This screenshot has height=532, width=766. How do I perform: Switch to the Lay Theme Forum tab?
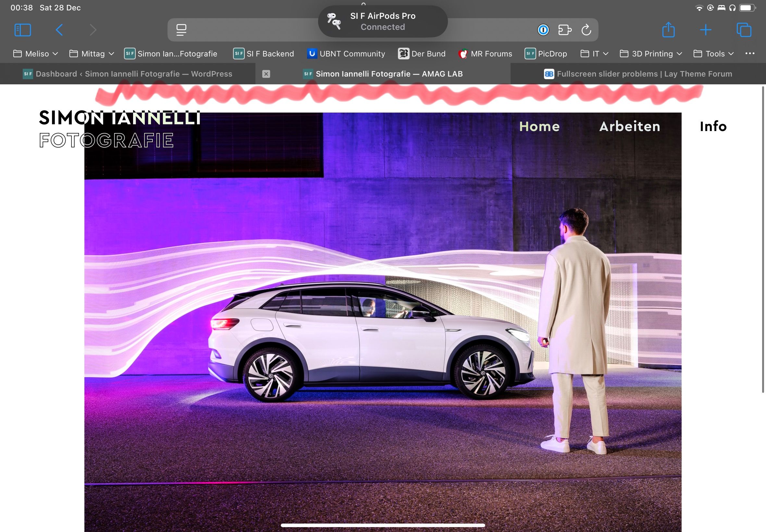pyautogui.click(x=637, y=74)
